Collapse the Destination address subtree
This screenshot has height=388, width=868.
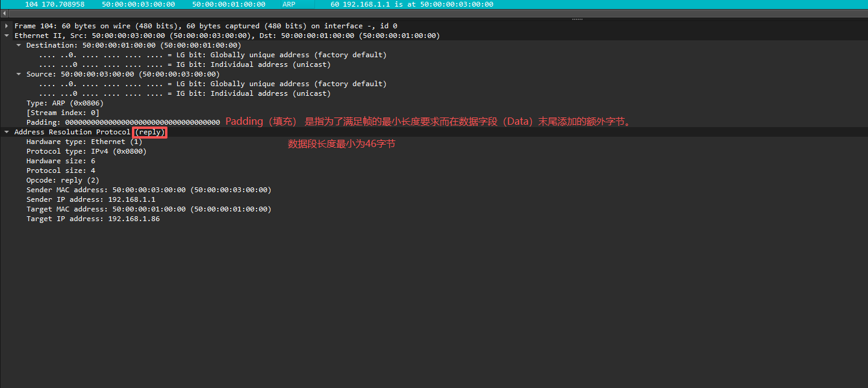click(19, 45)
